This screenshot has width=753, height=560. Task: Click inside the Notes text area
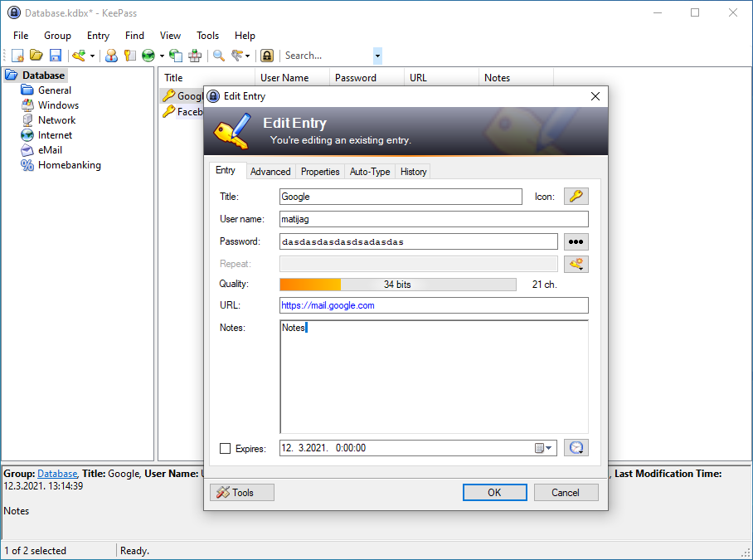click(434, 377)
